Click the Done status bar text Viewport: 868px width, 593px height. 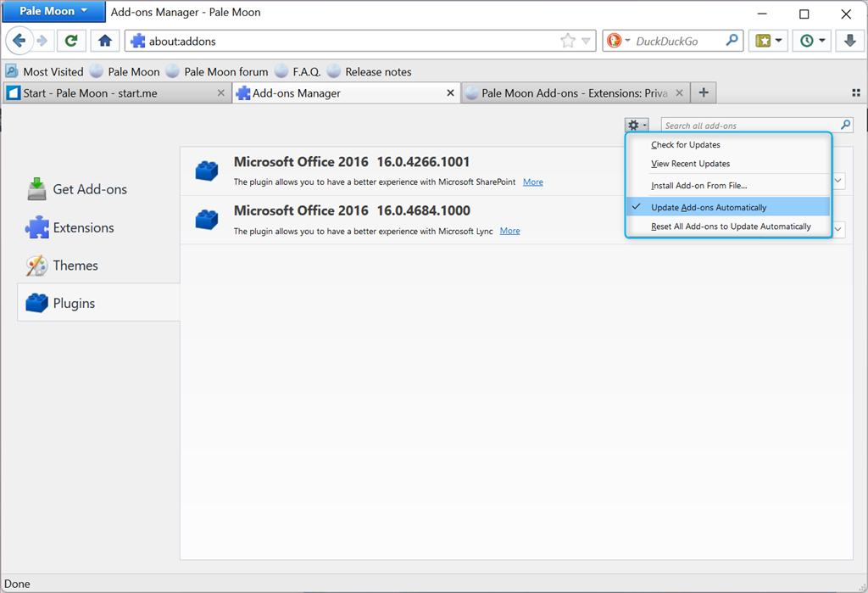[17, 584]
